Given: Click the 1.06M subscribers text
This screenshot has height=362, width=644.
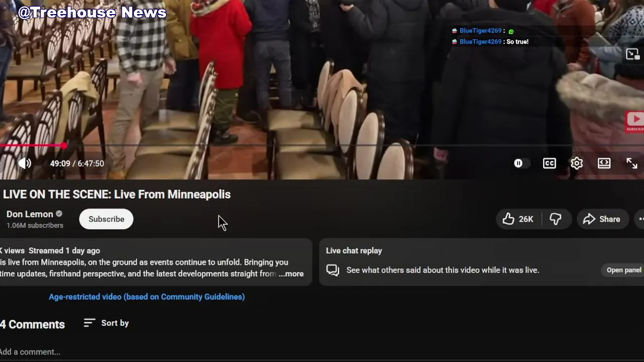Looking at the screenshot, I should click(x=35, y=225).
